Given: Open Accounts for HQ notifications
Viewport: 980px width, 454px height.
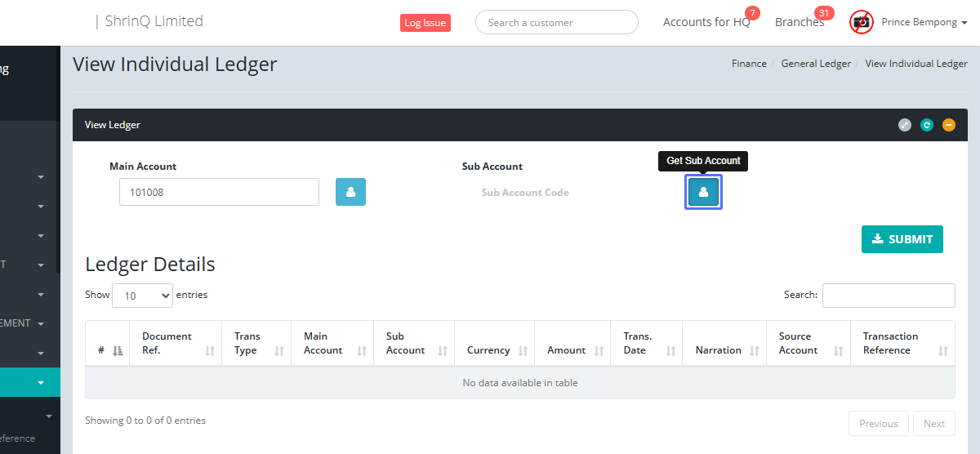Looking at the screenshot, I should 706,22.
